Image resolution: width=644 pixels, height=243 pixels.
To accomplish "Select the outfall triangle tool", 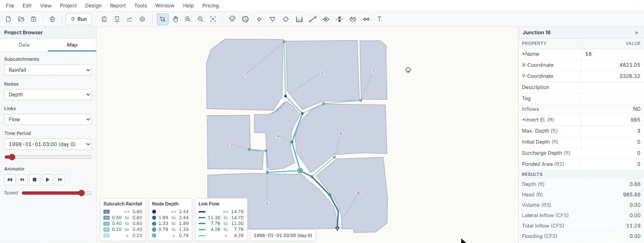I will click(273, 19).
